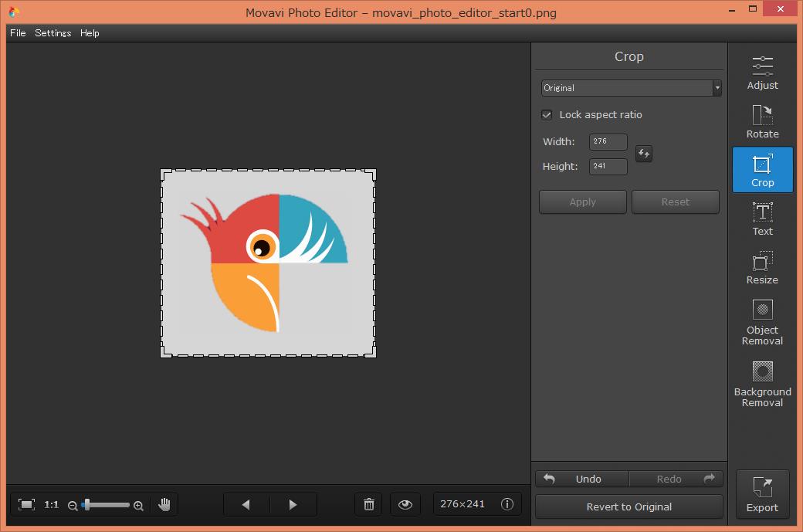The image size is (803, 532).
Task: Activate the hand pan tool
Action: tap(164, 504)
